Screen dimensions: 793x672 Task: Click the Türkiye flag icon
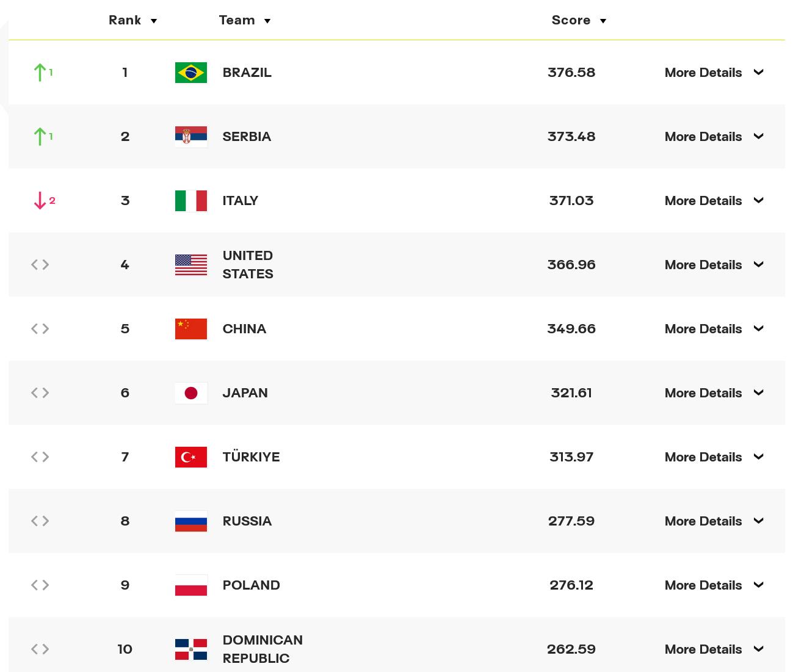click(190, 457)
